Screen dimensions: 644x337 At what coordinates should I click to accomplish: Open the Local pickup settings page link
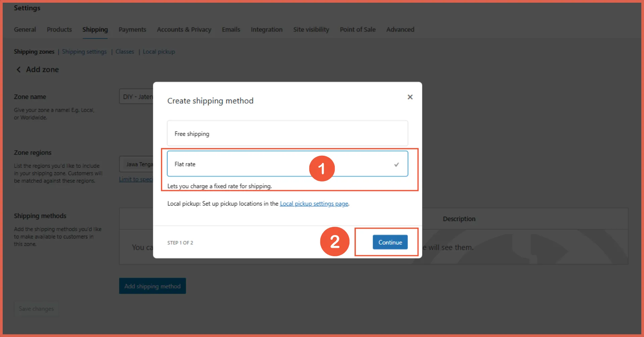point(314,204)
